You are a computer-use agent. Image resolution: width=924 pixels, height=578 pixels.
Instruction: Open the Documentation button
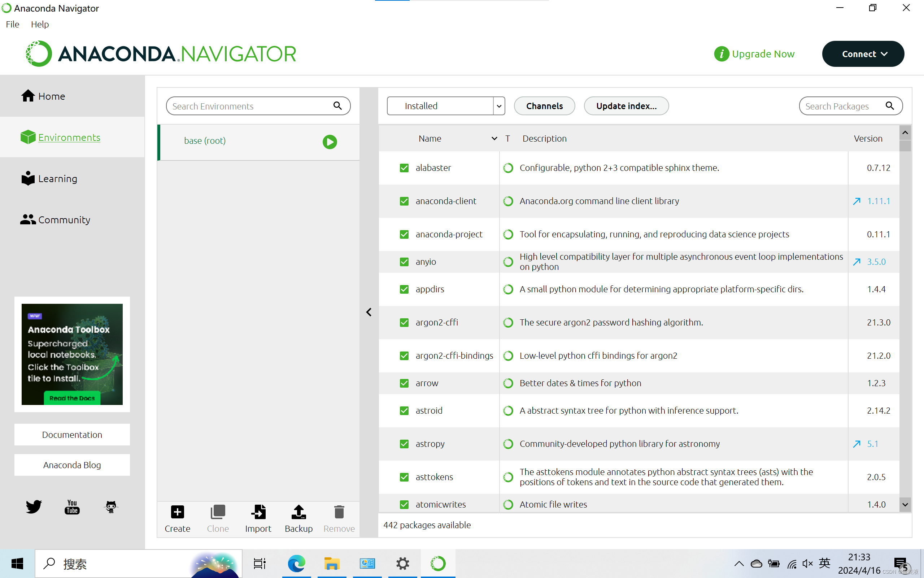click(x=72, y=435)
